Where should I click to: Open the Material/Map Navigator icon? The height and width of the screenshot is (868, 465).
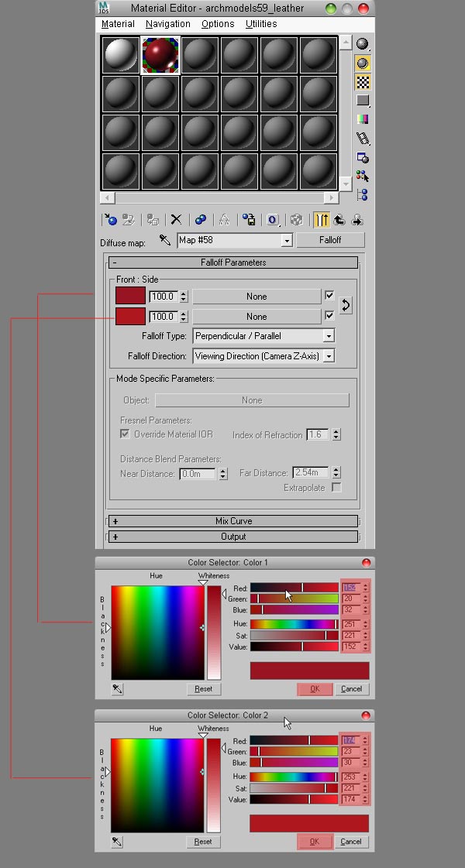(363, 195)
